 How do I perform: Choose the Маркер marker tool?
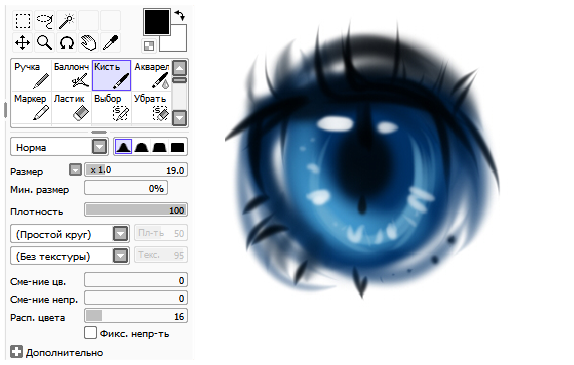coord(31,107)
